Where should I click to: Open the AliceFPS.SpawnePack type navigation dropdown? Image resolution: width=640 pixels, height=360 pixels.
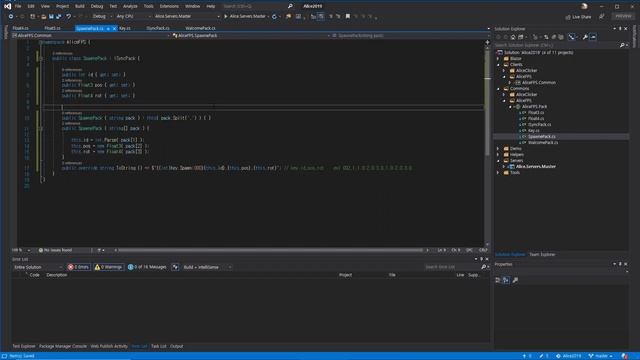point(251,36)
